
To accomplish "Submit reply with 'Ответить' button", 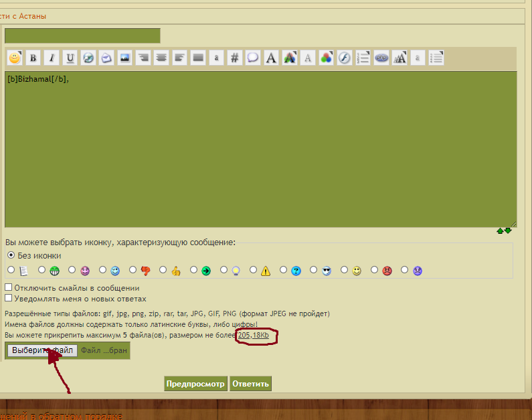I will 250,384.
